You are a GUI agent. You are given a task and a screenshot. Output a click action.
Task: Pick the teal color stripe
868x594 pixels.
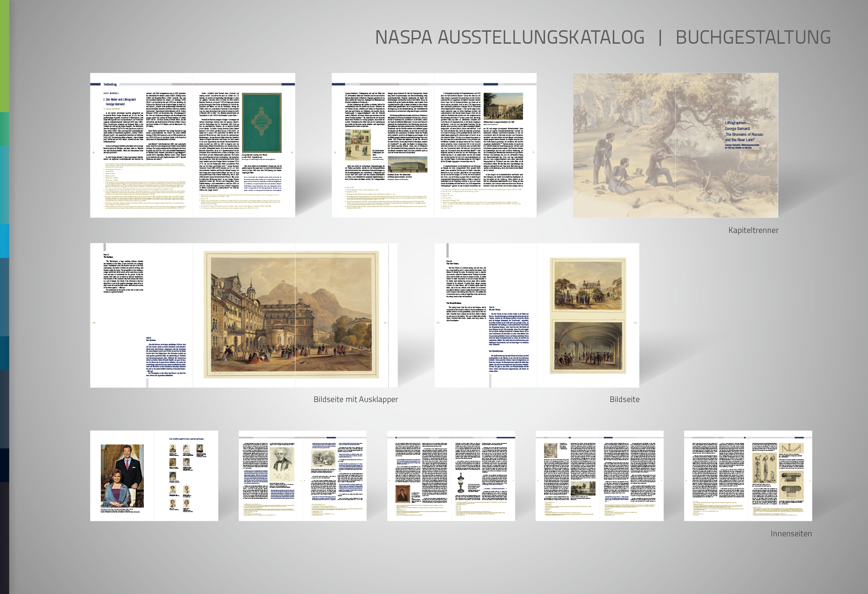click(4, 185)
